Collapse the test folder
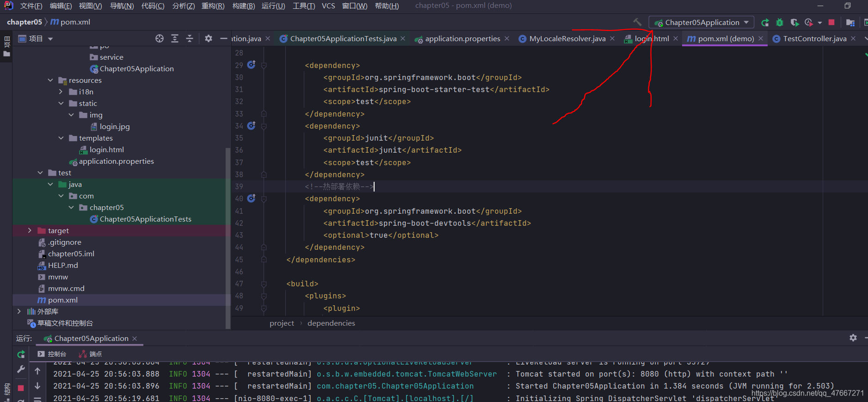The width and height of the screenshot is (868, 402). pos(40,173)
